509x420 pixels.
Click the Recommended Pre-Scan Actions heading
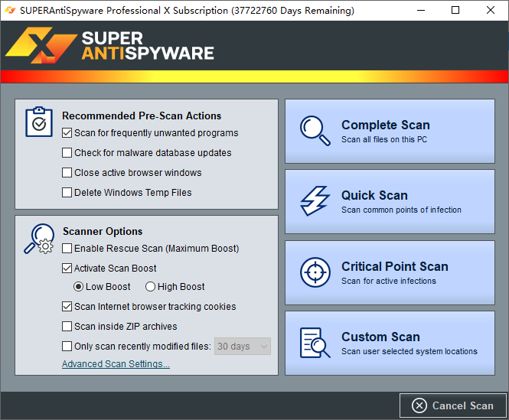142,116
